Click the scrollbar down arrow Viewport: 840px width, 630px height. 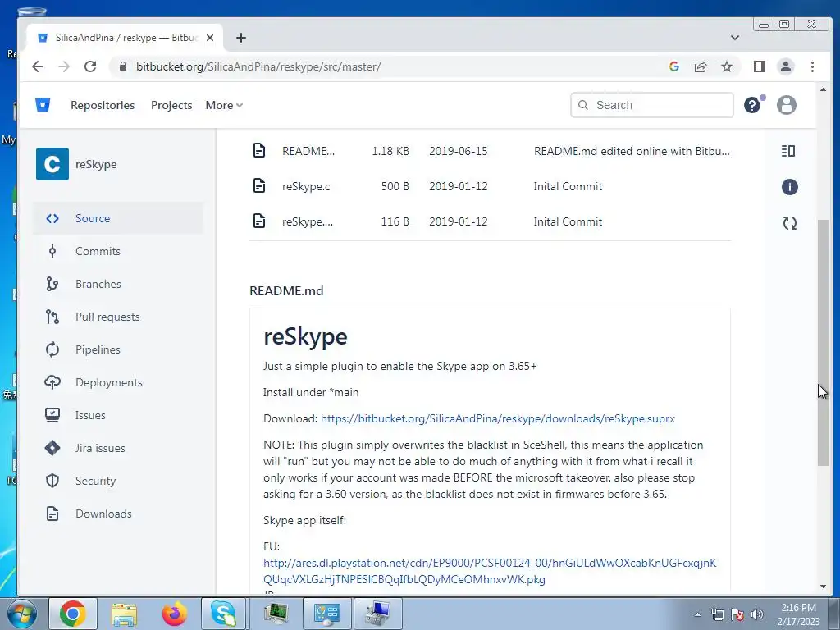coord(824,586)
